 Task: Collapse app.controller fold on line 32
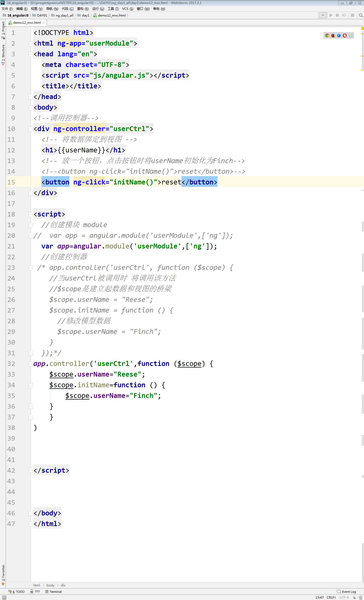(x=31, y=364)
